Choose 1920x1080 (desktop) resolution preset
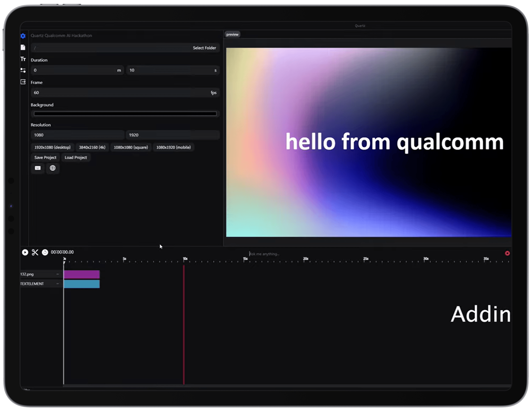532x412 pixels. click(x=52, y=147)
